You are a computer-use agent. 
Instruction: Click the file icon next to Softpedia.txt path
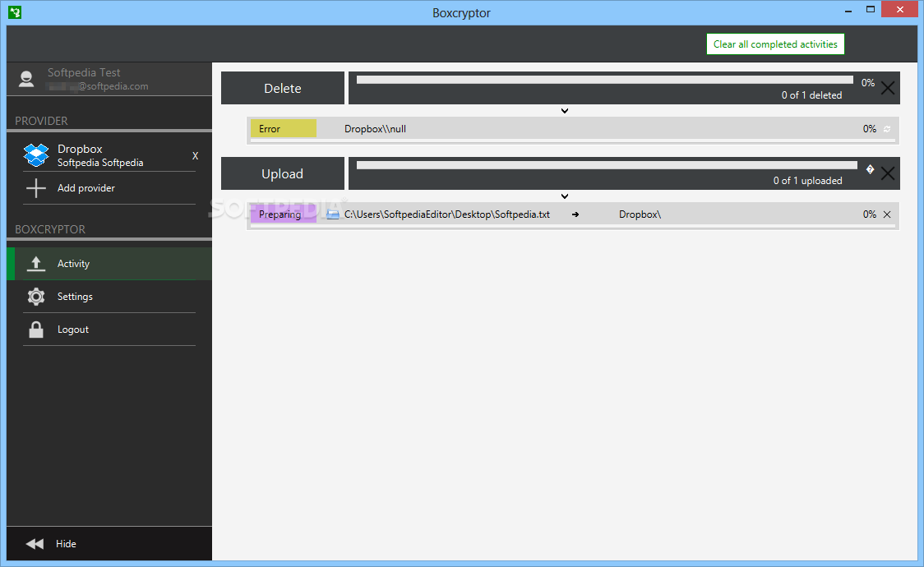point(333,214)
